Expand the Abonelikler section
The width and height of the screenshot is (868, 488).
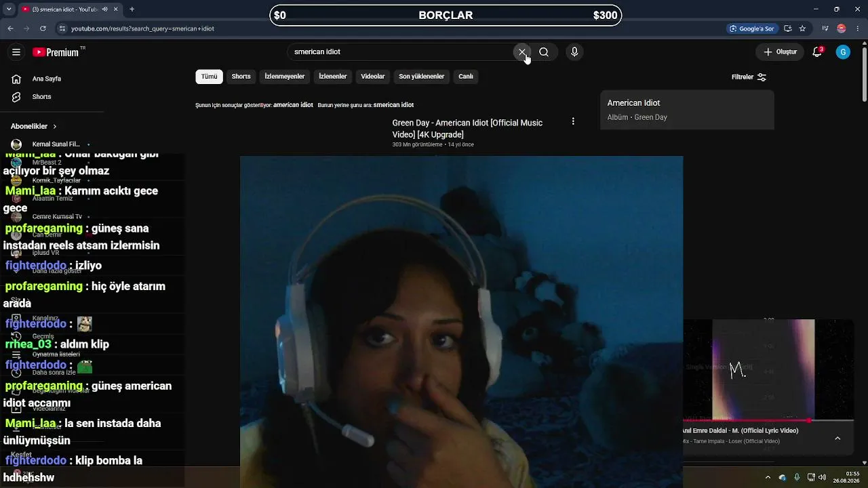pyautogui.click(x=34, y=126)
